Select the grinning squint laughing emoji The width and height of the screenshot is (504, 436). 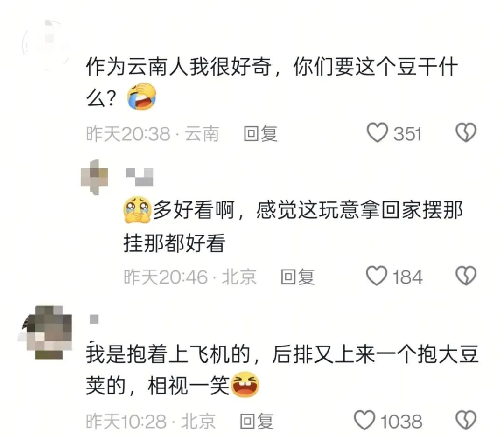coord(245,384)
